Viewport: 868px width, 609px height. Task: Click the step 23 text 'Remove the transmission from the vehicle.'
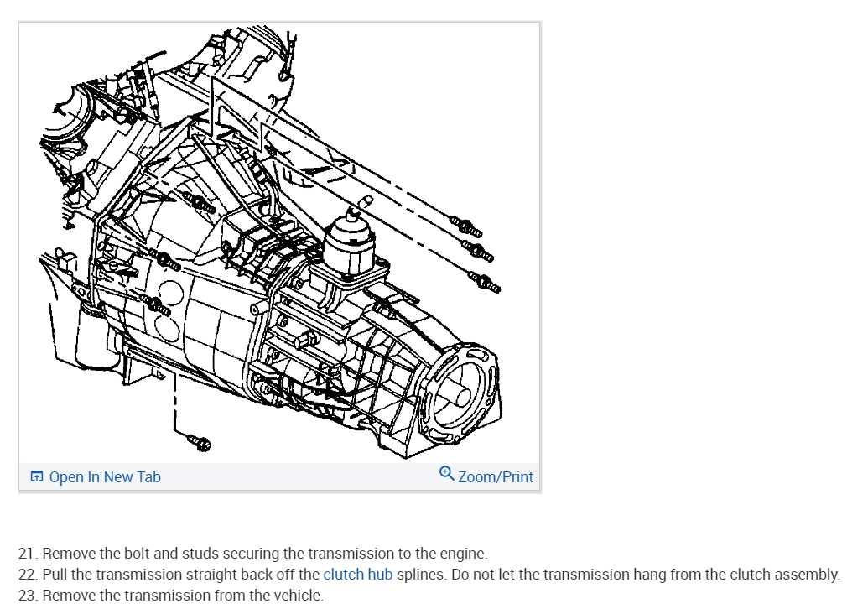171,596
